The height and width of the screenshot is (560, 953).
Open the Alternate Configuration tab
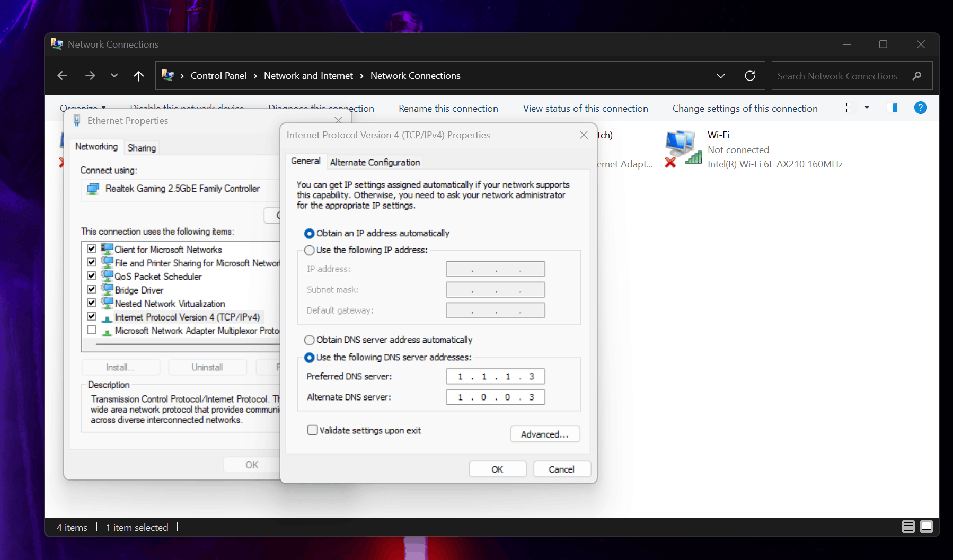coord(374,162)
